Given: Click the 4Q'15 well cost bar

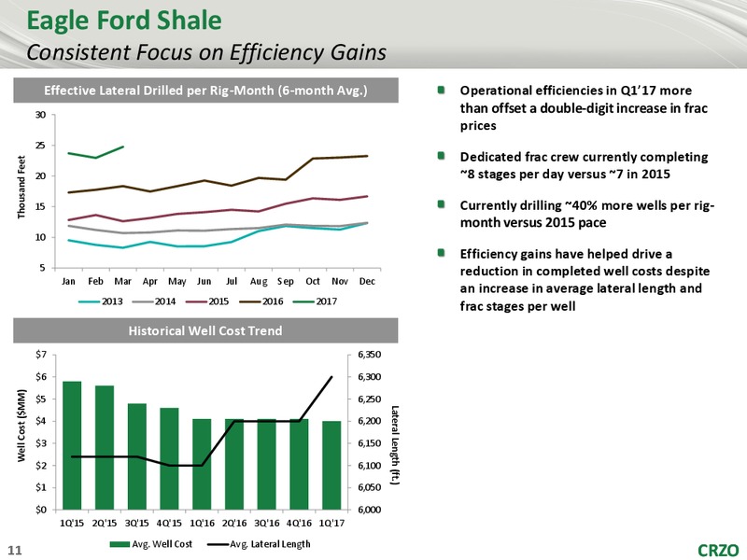Looking at the screenshot, I should click(169, 458).
